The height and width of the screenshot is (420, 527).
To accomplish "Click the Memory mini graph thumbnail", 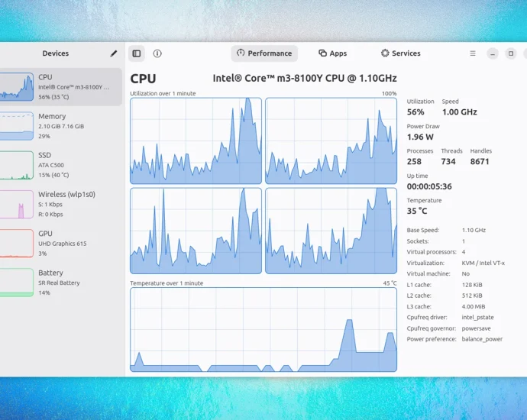I will pyautogui.click(x=17, y=126).
